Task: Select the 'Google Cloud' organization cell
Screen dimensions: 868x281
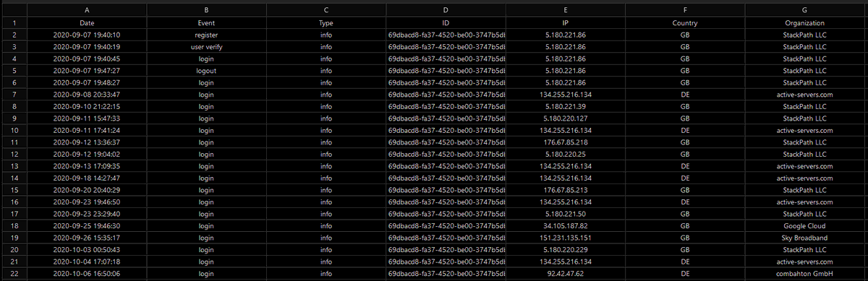Action: point(804,225)
